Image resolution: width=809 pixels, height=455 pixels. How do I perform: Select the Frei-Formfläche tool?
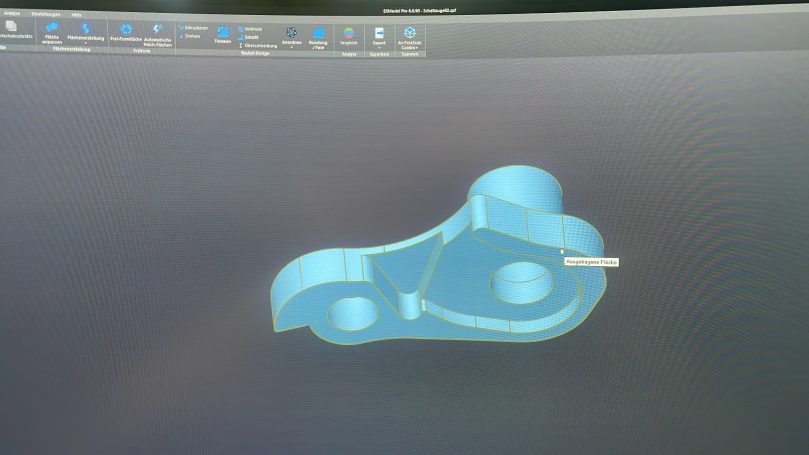[x=126, y=32]
